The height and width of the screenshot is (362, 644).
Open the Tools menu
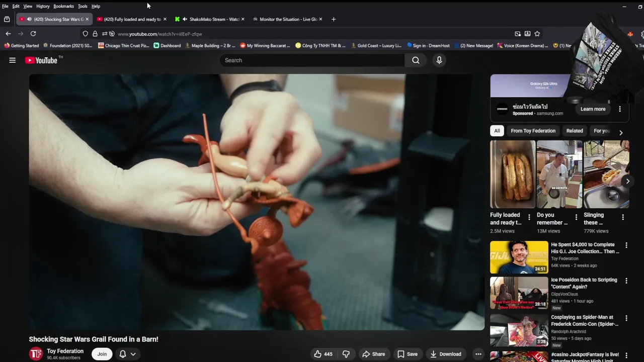tap(83, 6)
